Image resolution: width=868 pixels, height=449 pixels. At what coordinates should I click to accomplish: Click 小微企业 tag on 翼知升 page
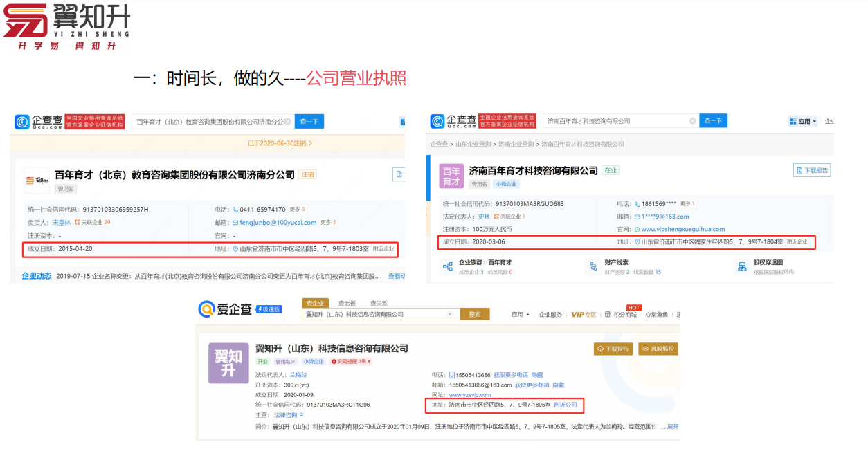pos(314,361)
